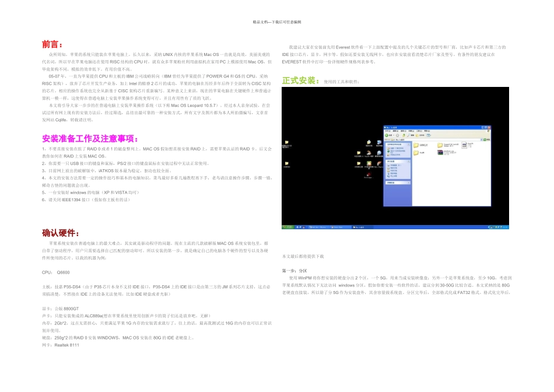Screen dimensions: 554x392
Task: Click the Folders button in Explorer toolbar
Action: (420, 135)
